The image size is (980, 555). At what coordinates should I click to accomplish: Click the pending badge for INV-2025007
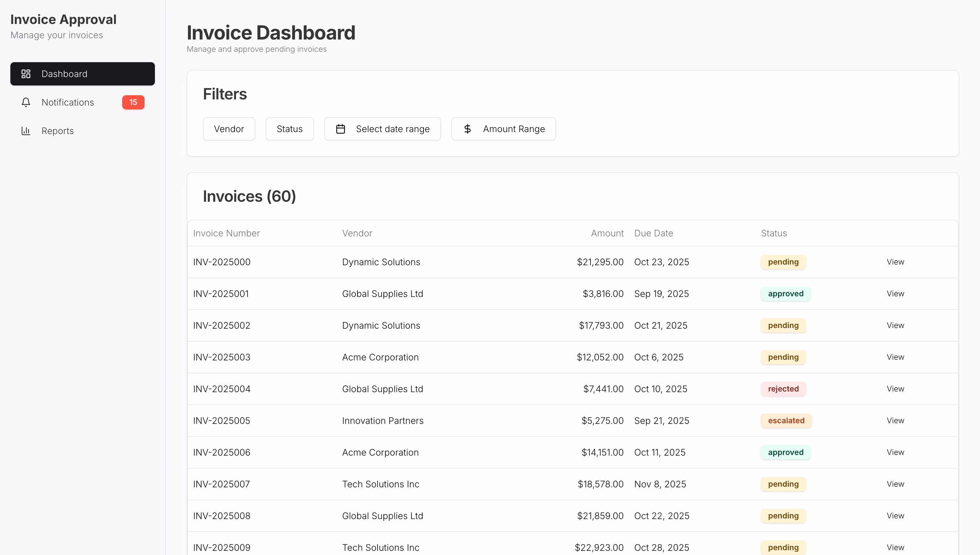click(x=783, y=484)
